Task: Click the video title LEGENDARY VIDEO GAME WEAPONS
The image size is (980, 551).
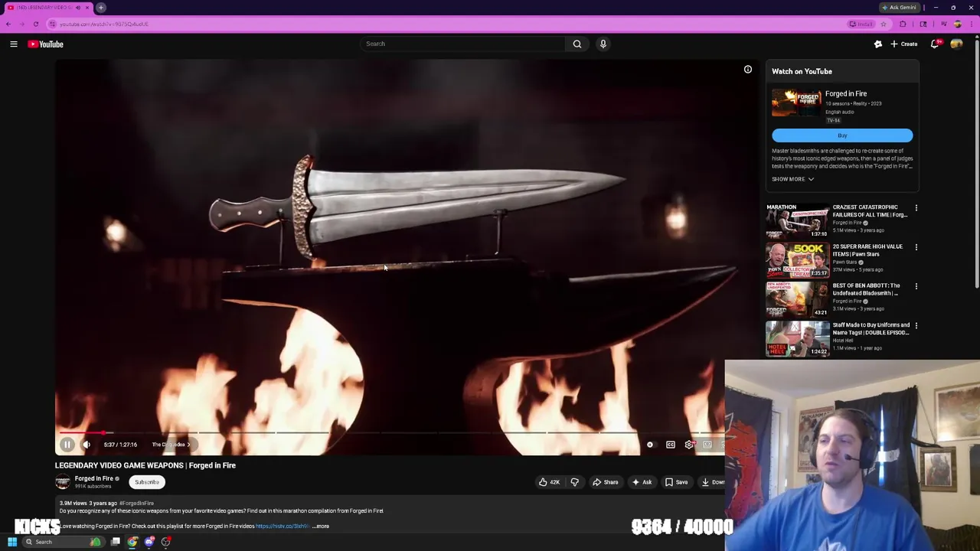Action: [145, 465]
